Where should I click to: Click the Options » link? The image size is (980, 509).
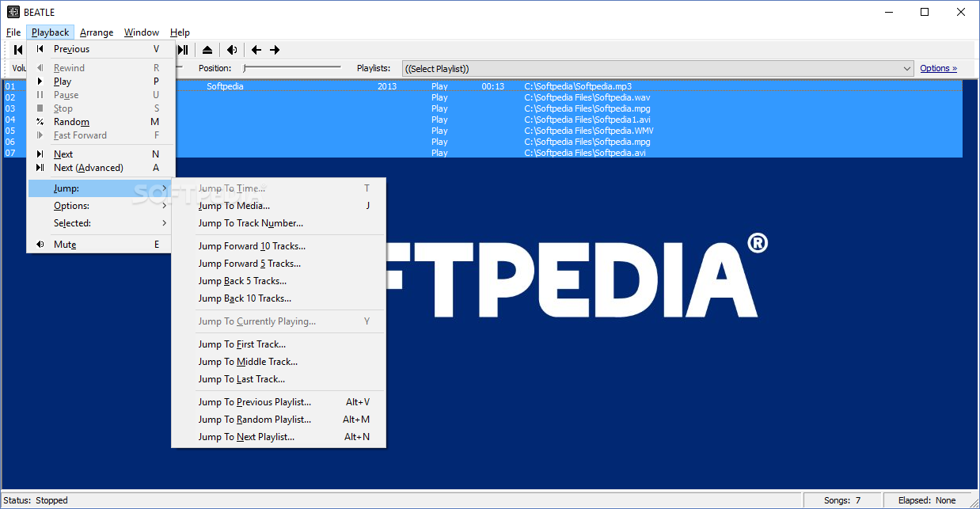pos(938,69)
